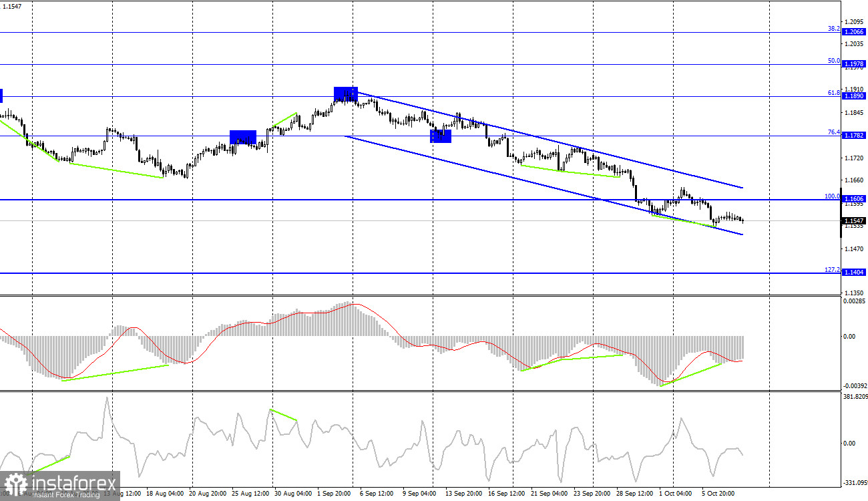Click the 6 Sep 12:00 time label
This screenshot has width=868, height=501.
point(376,494)
